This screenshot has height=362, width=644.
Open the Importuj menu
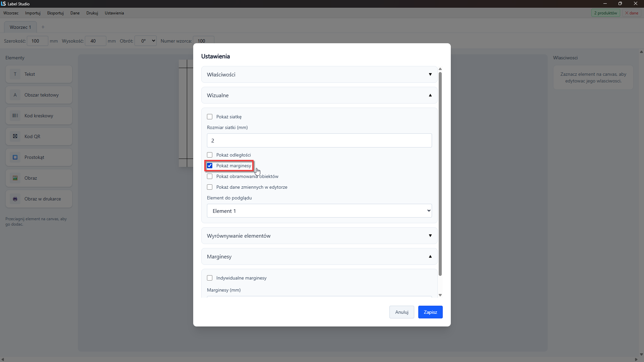tap(33, 13)
